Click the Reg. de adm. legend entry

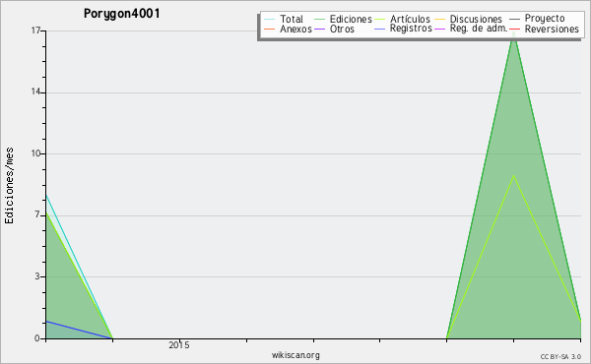click(x=471, y=29)
